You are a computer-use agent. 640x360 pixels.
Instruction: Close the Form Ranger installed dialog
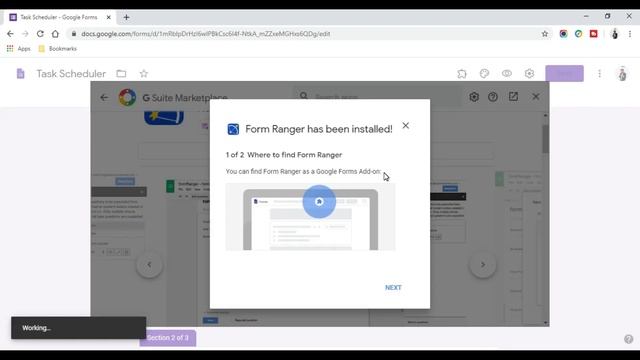405,125
